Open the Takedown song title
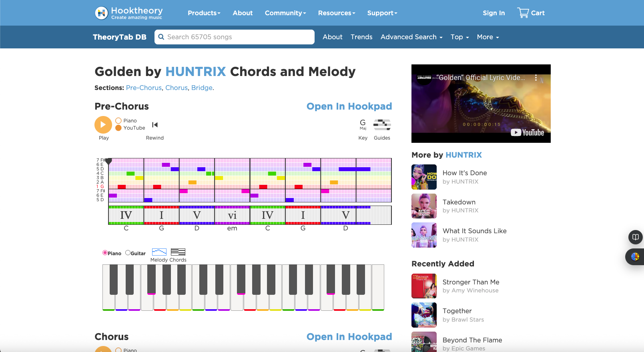 coord(459,202)
